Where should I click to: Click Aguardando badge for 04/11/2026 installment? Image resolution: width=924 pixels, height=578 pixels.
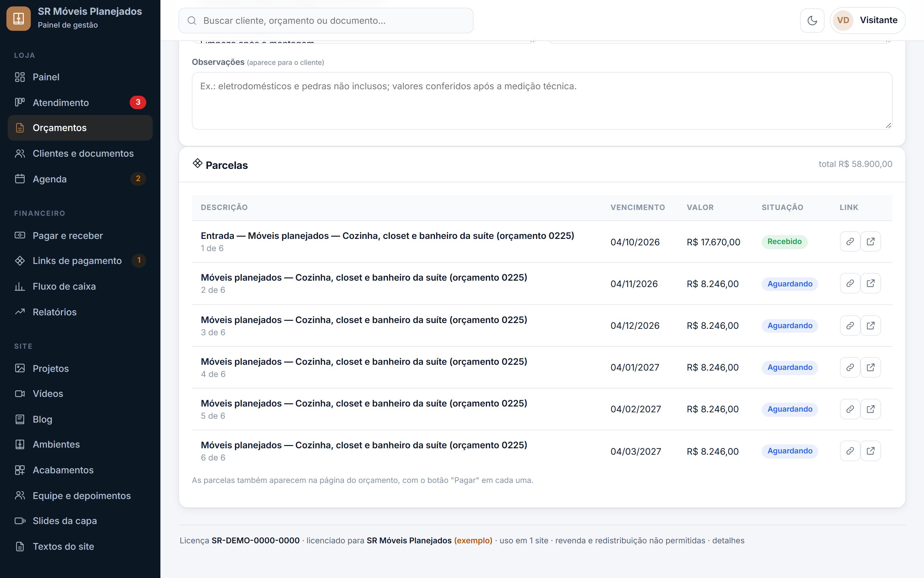pos(790,284)
